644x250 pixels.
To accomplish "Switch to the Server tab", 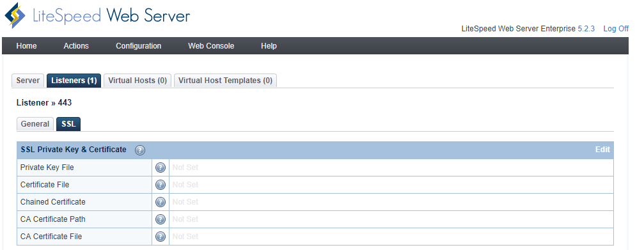I will coord(28,81).
